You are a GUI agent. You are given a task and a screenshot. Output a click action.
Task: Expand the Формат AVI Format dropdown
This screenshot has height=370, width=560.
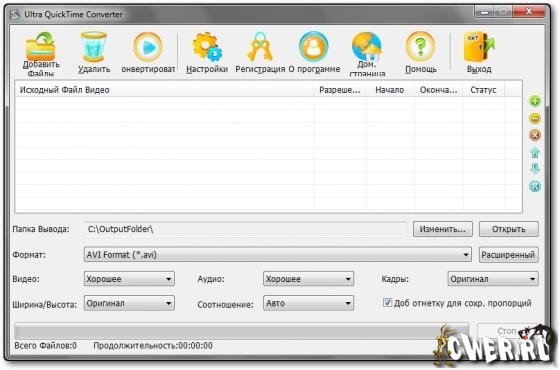278,255
